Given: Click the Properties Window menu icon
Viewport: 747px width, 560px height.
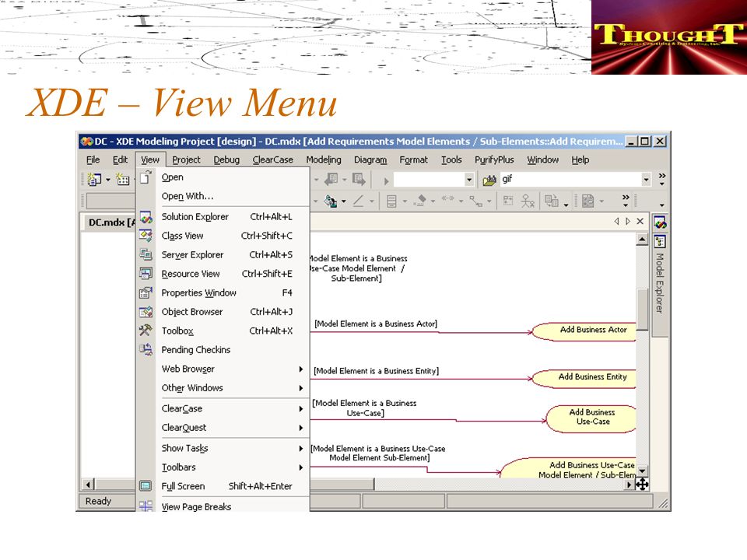Looking at the screenshot, I should [x=146, y=293].
